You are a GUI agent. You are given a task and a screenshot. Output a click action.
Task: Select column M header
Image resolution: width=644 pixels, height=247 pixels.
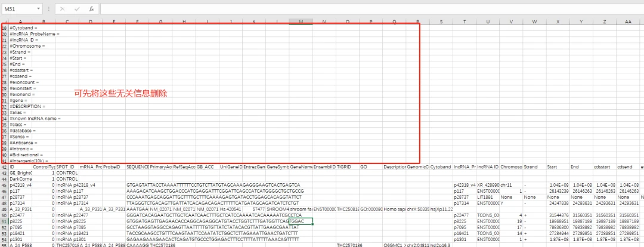(301, 21)
